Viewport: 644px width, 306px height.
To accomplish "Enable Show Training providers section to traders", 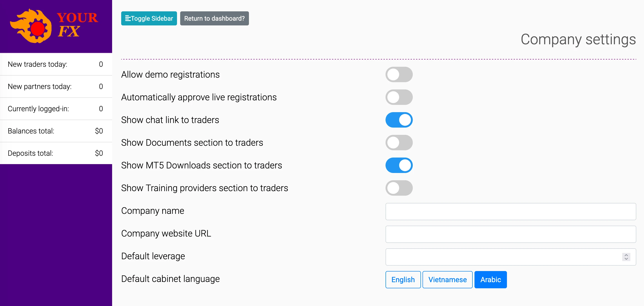I will pos(399,188).
